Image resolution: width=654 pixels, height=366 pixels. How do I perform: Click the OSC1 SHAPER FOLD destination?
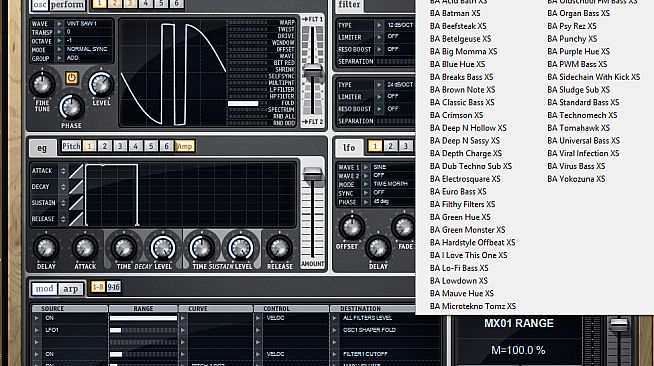tap(369, 330)
